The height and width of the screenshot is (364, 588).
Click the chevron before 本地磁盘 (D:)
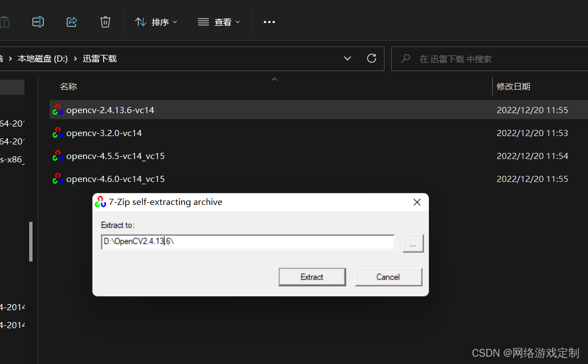tap(10, 59)
